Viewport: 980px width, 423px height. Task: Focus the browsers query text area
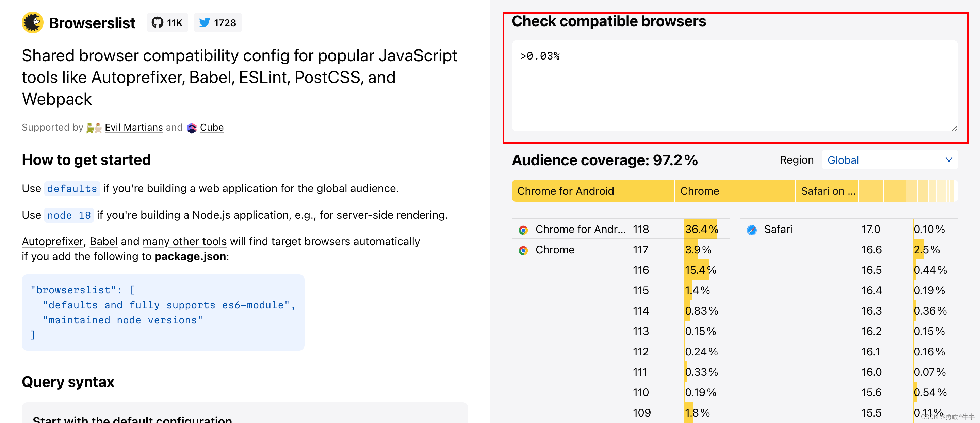pyautogui.click(x=735, y=86)
